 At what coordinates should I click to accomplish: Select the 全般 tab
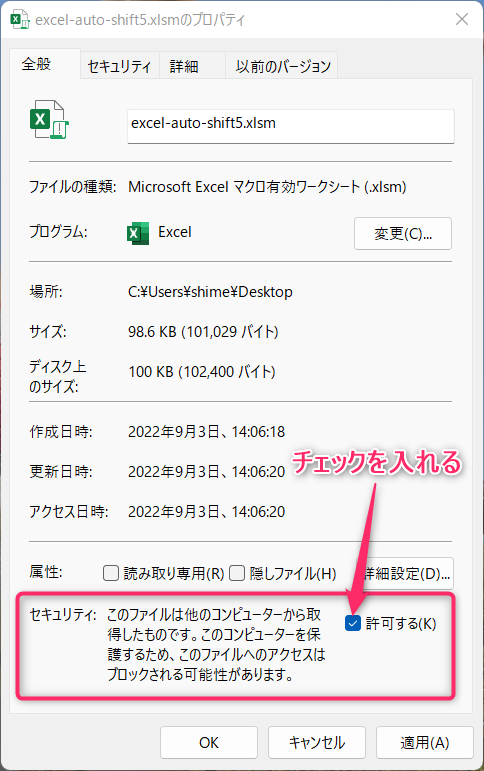36,64
